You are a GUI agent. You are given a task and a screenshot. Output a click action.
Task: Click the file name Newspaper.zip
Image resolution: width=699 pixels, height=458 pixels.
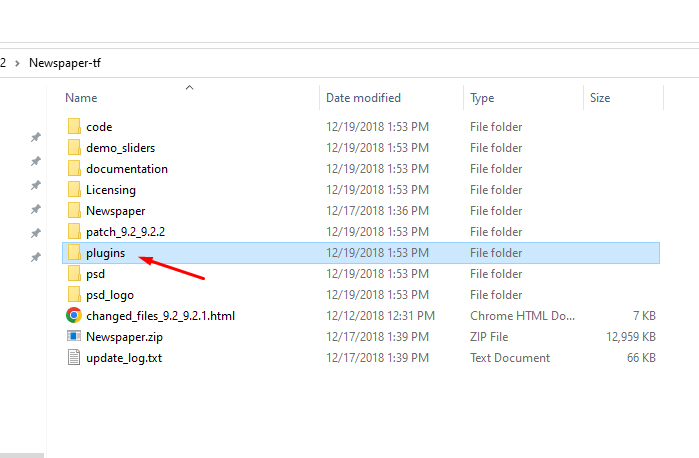pos(124,337)
